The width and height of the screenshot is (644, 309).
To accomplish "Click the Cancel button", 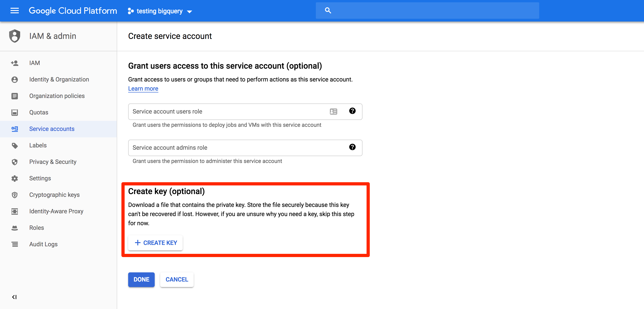I will (177, 279).
